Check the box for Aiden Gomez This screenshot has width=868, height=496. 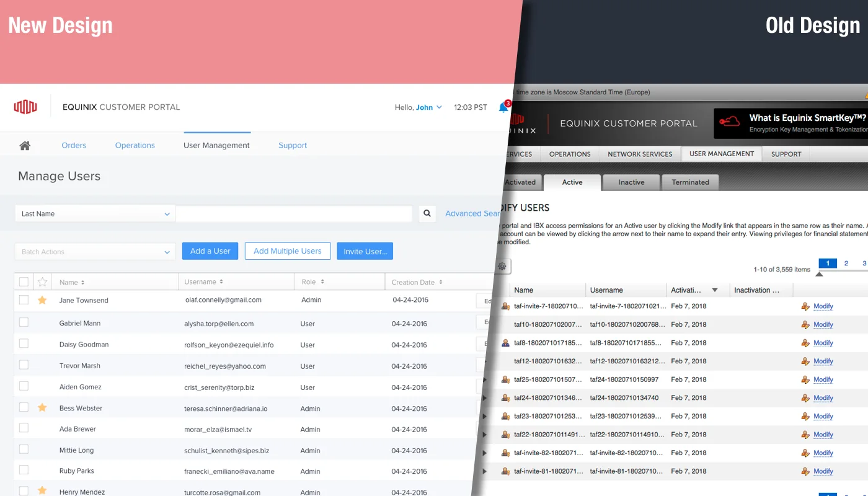tap(24, 386)
